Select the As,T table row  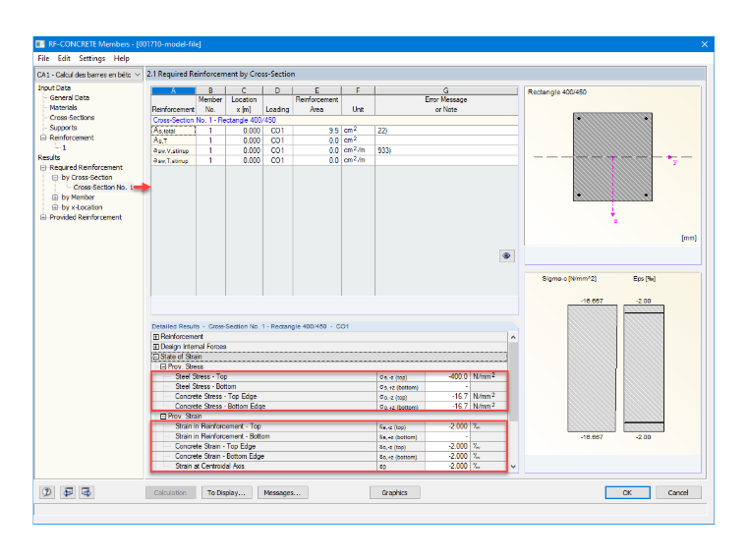pyautogui.click(x=334, y=140)
